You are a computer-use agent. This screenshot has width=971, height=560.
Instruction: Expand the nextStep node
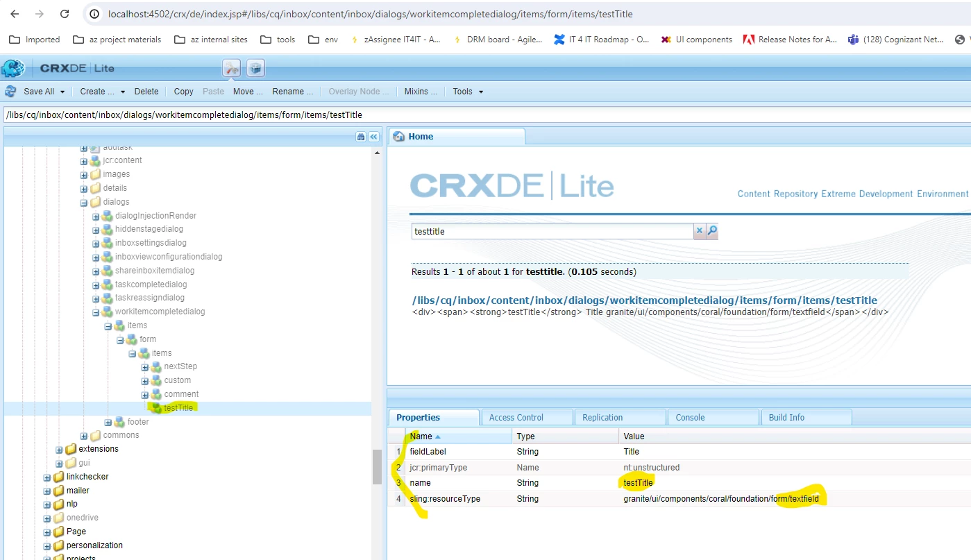click(x=145, y=367)
